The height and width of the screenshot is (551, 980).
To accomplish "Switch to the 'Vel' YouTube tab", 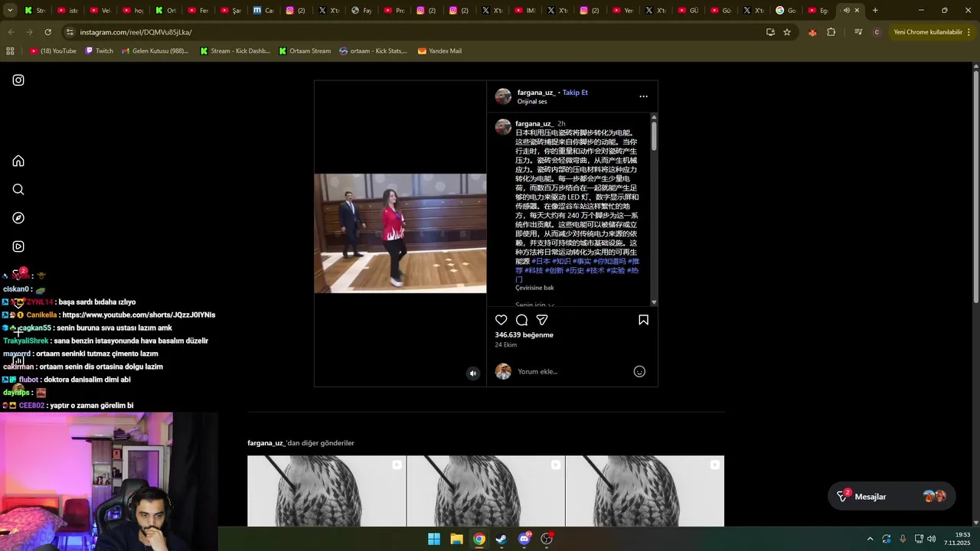I will click(x=100, y=11).
